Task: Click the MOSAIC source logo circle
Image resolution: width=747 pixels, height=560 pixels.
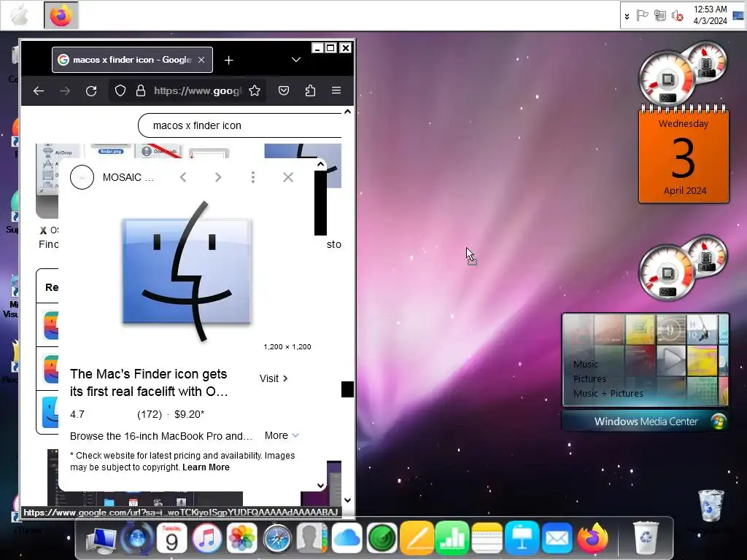Action: (82, 177)
